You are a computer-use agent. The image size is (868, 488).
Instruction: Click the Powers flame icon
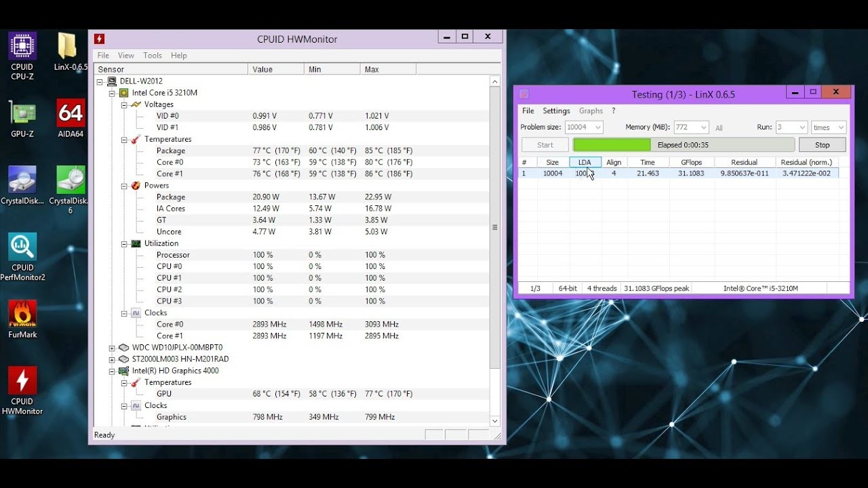(x=136, y=185)
